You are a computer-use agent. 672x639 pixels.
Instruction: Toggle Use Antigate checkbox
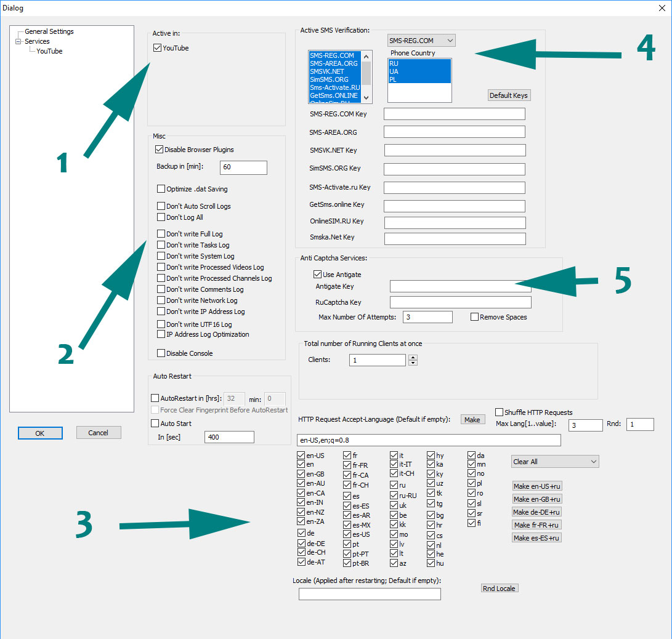(x=318, y=275)
